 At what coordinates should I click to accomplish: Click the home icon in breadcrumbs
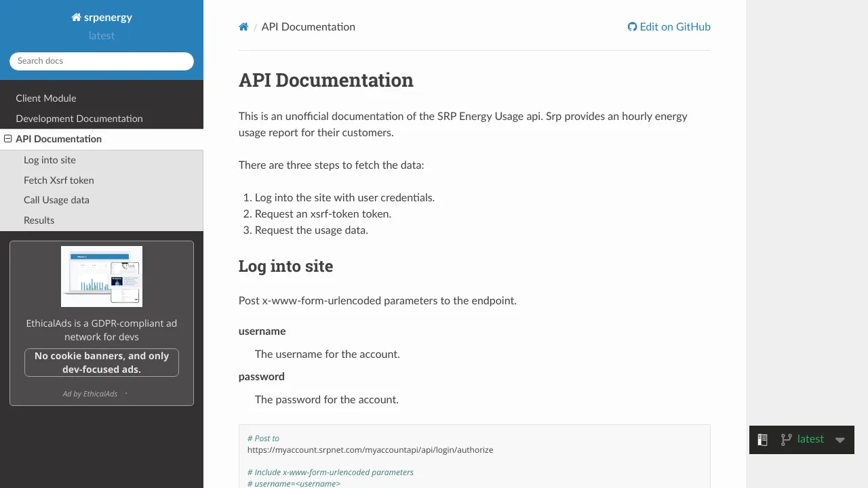click(243, 27)
